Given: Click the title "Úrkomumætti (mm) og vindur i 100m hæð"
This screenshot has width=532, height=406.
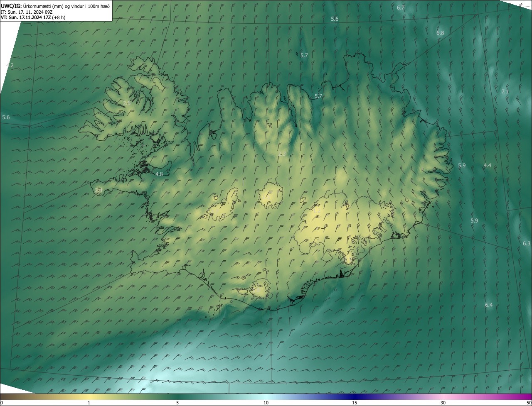Looking at the screenshot, I should [66, 5].
